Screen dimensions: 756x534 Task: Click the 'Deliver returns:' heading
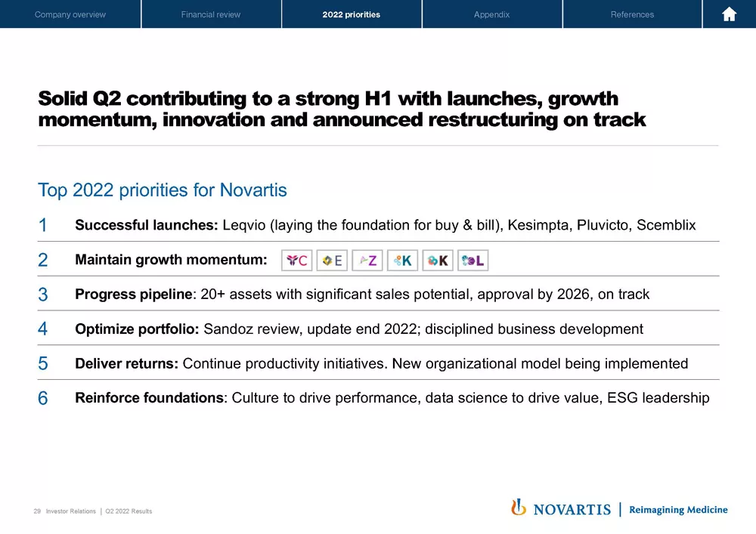[127, 363]
